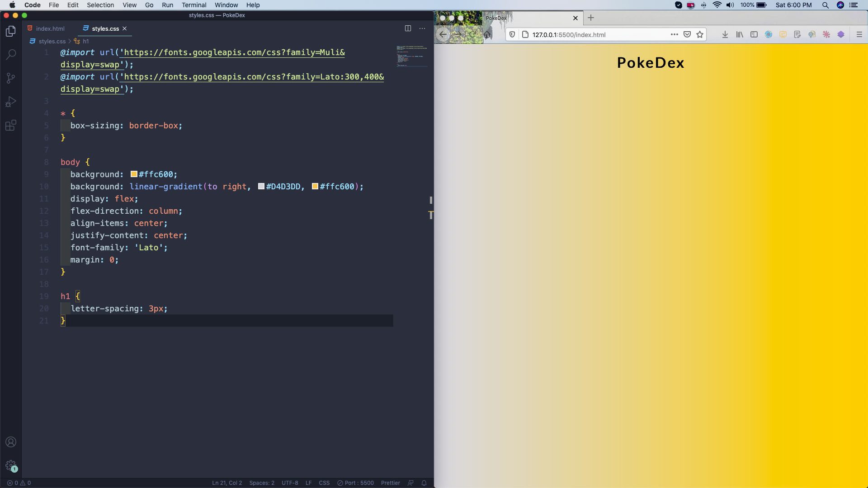
Task: Open Firefox hamburger menu
Action: point(859,34)
